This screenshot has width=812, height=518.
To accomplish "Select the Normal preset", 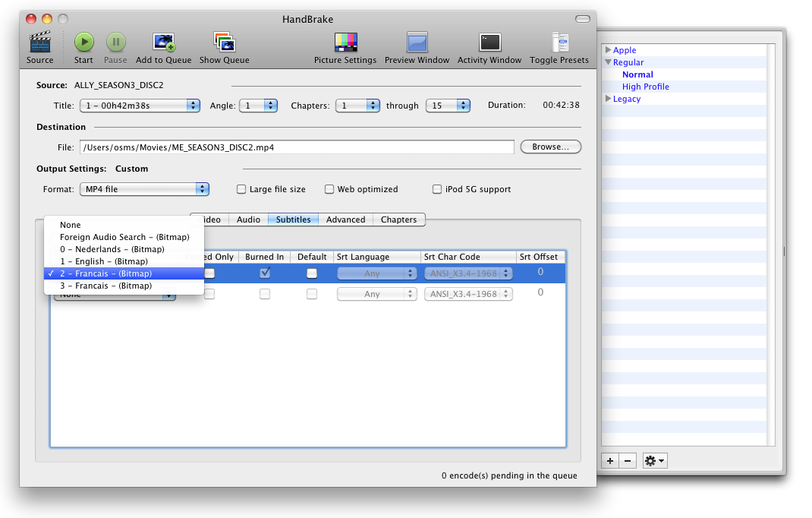I will pos(637,74).
